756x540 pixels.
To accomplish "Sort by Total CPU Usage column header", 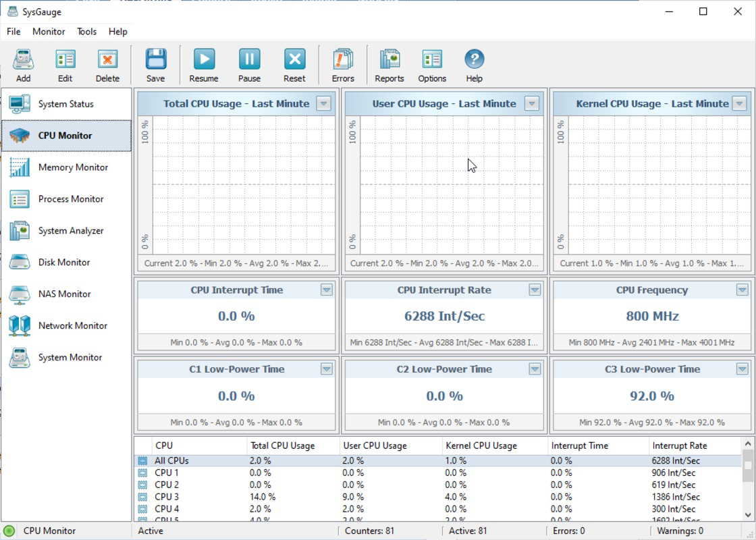I will click(x=294, y=446).
